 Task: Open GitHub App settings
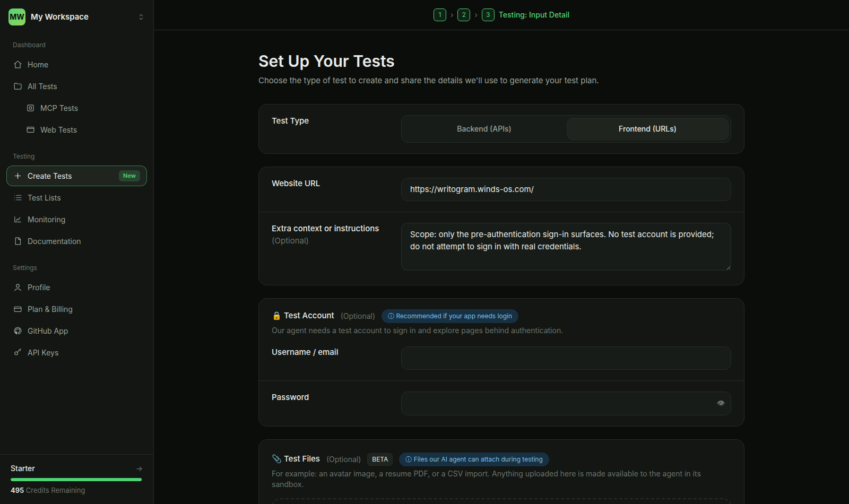(x=76, y=331)
